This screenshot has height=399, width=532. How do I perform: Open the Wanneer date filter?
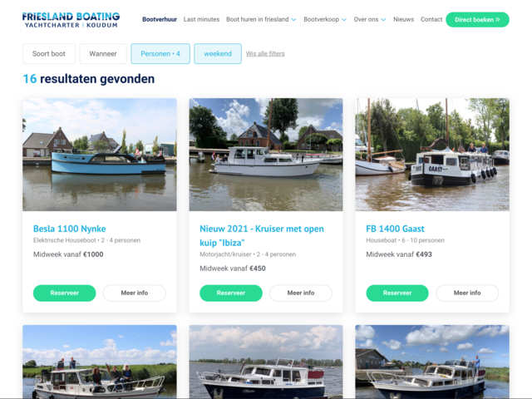(103, 53)
